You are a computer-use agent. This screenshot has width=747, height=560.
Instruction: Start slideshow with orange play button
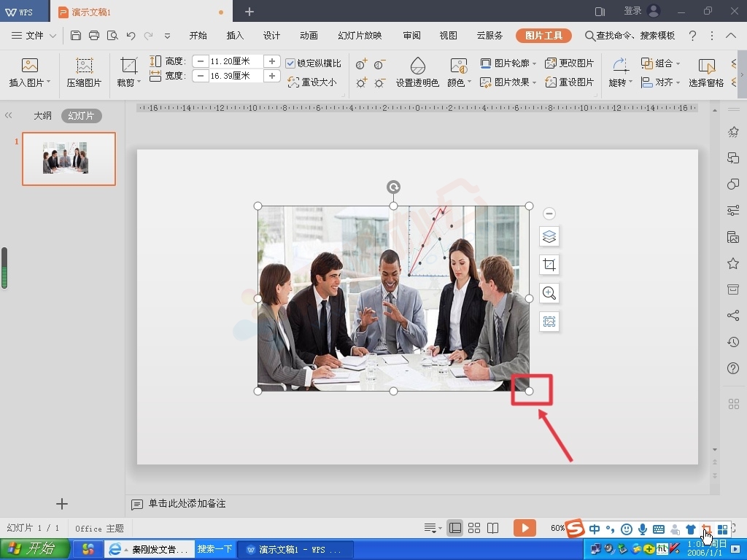(x=524, y=528)
